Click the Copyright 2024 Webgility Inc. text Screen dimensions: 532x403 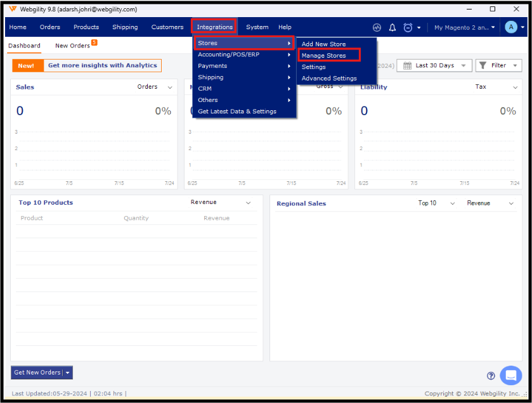click(x=472, y=393)
